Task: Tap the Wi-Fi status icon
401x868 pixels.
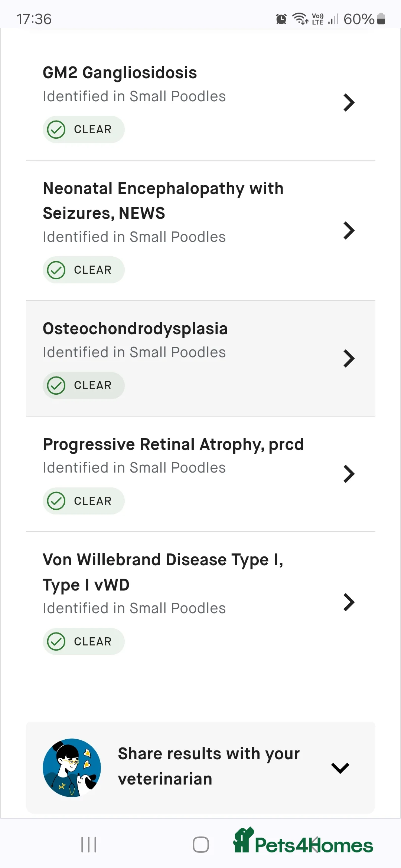Action: [300, 19]
